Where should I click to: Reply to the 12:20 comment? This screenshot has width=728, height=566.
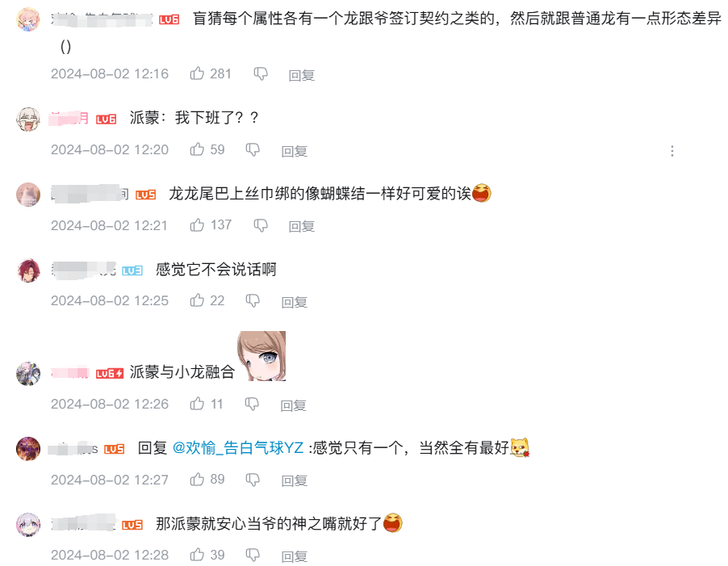click(x=294, y=150)
